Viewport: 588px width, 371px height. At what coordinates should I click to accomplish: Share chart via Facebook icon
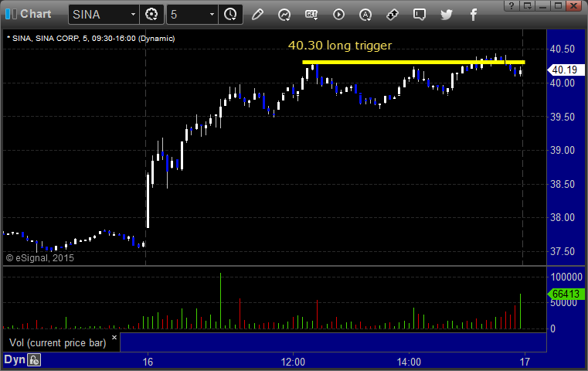point(474,15)
